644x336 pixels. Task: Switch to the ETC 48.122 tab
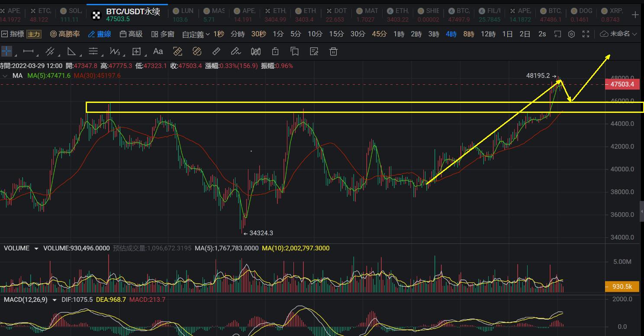click(x=41, y=15)
